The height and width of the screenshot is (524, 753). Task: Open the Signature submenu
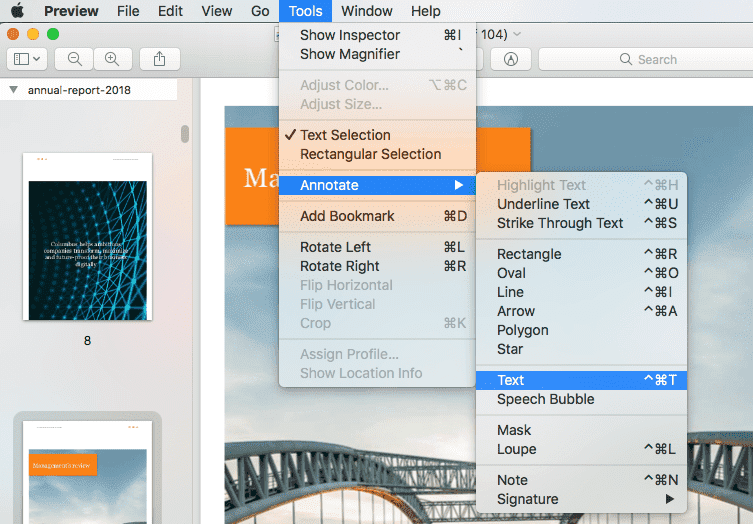[582, 499]
